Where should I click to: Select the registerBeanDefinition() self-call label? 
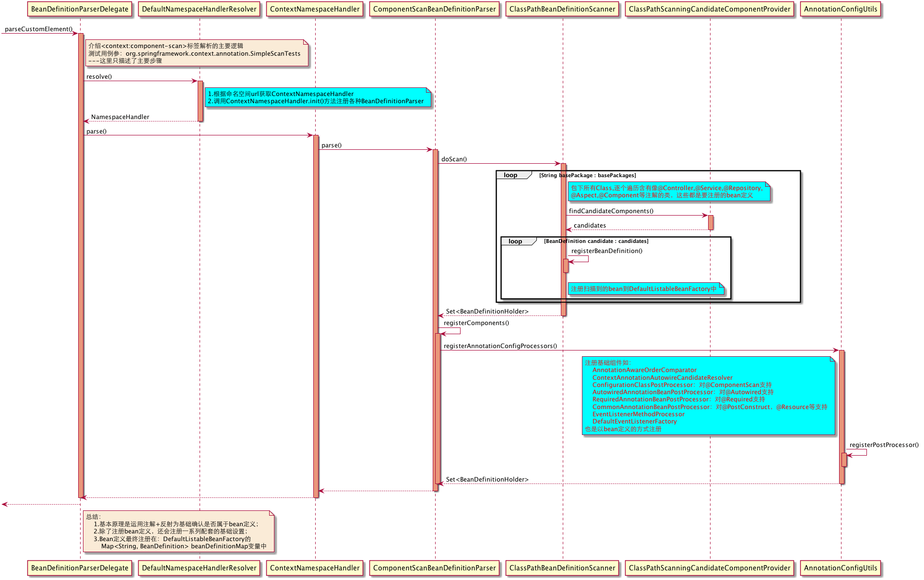click(606, 251)
